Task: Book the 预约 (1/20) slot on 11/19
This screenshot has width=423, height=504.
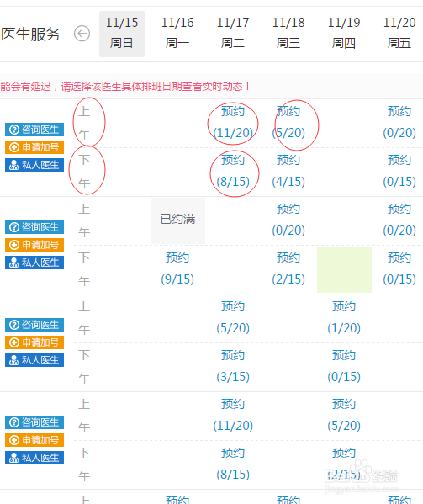Action: point(344,317)
